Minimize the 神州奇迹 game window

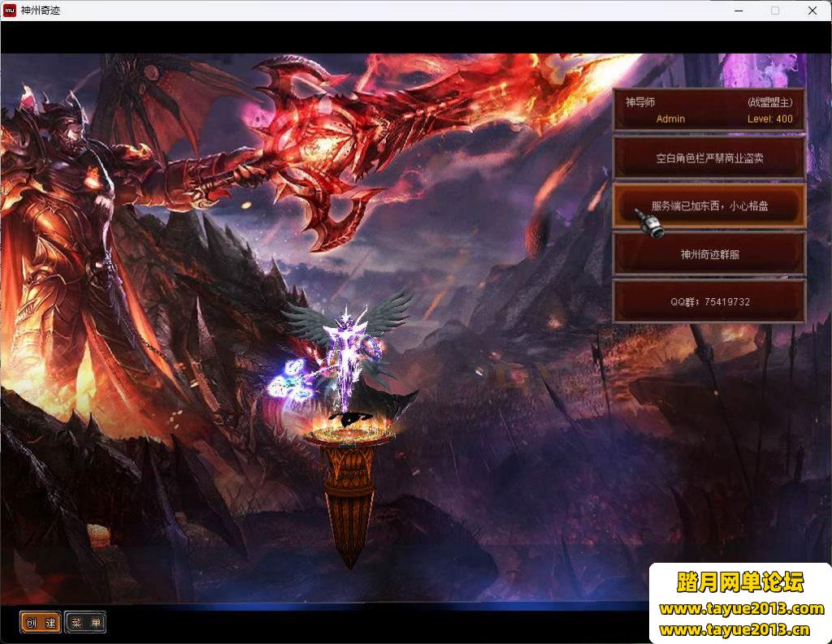(x=739, y=11)
